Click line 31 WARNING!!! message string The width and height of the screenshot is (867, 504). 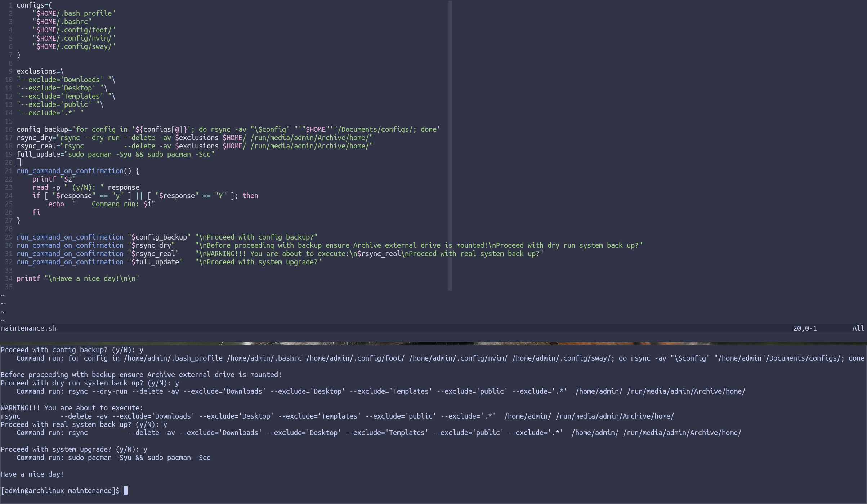coord(369,254)
